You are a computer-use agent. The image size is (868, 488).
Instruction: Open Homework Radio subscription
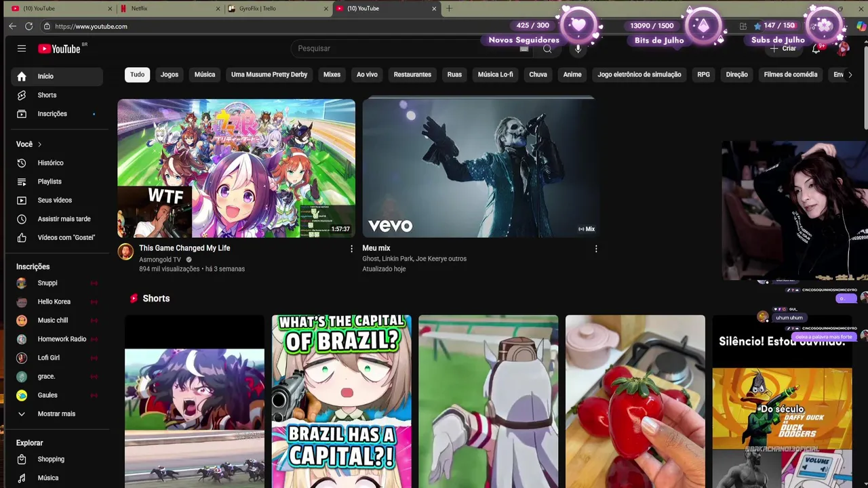[57, 339]
